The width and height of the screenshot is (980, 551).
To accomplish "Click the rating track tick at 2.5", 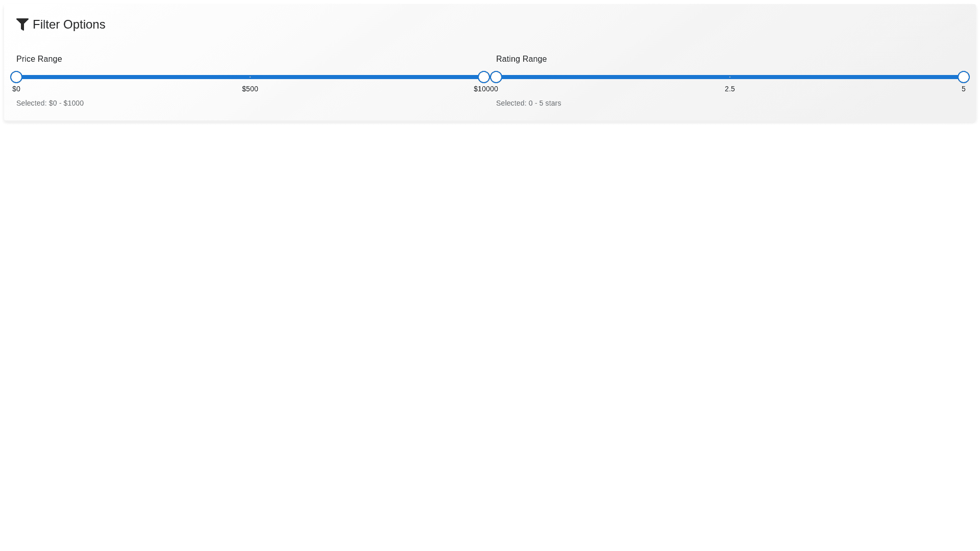I will pyautogui.click(x=730, y=77).
